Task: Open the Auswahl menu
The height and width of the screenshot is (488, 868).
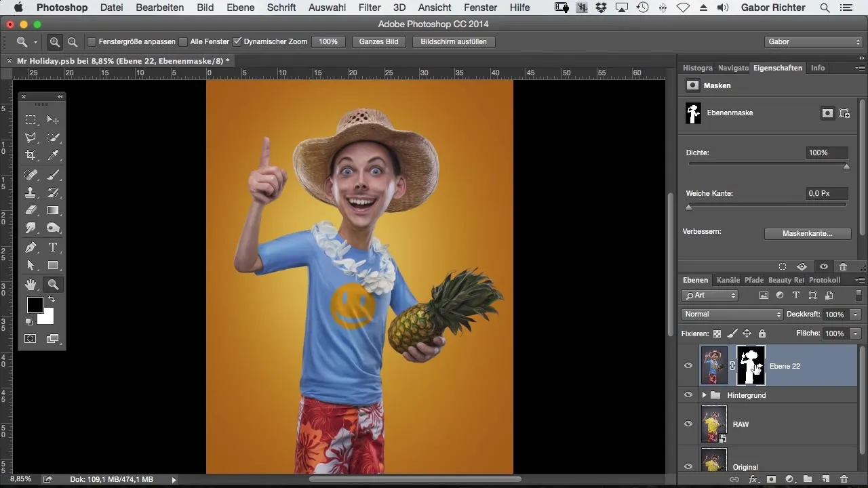Action: pyautogui.click(x=327, y=7)
